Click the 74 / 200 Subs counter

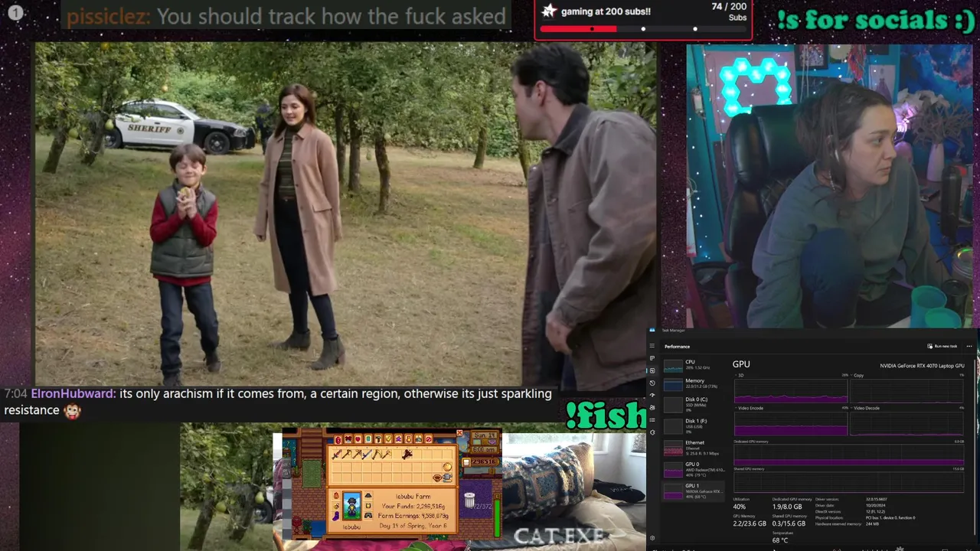[x=729, y=11]
